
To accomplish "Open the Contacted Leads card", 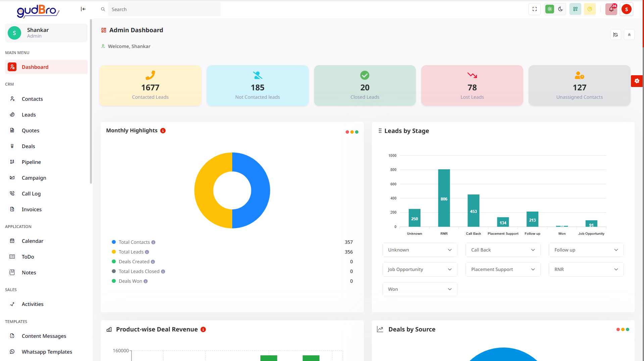I will pos(150,86).
